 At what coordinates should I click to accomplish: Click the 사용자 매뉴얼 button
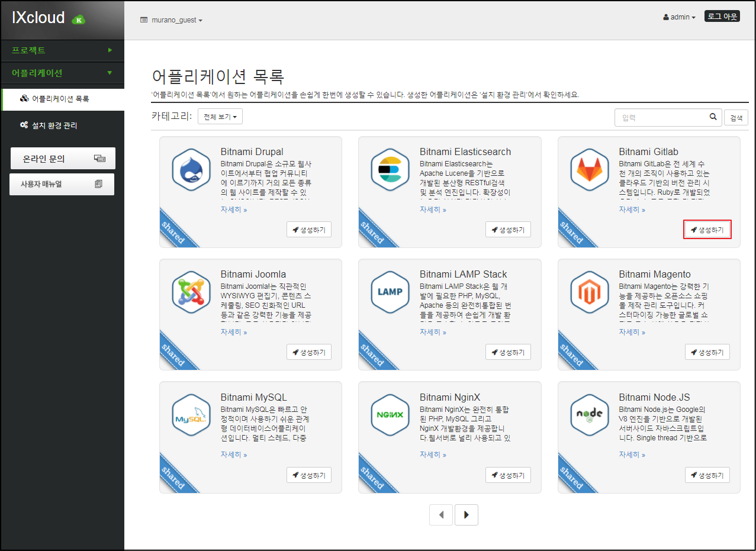point(62,184)
